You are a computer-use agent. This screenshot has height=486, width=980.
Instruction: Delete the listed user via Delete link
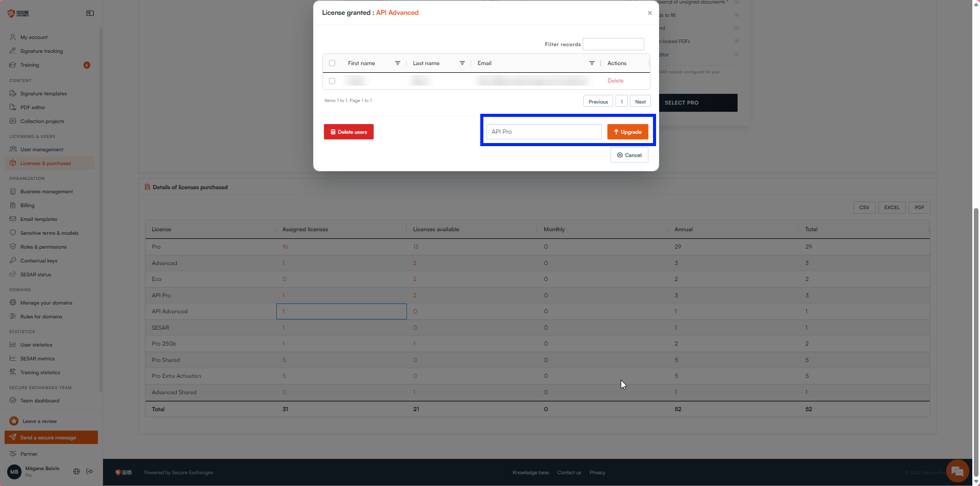pyautogui.click(x=616, y=81)
